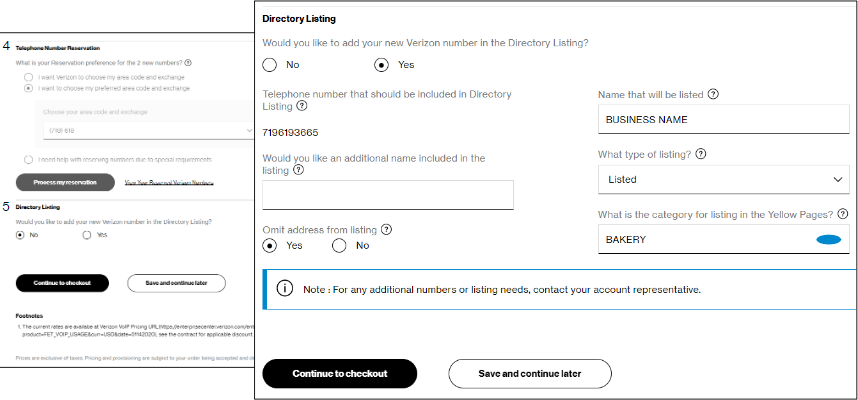
Task: Click the large 'Continue to checkout' button
Action: coord(339,373)
